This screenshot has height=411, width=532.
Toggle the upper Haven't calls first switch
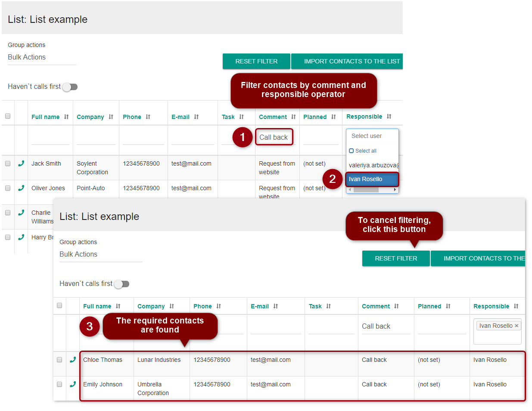(70, 87)
